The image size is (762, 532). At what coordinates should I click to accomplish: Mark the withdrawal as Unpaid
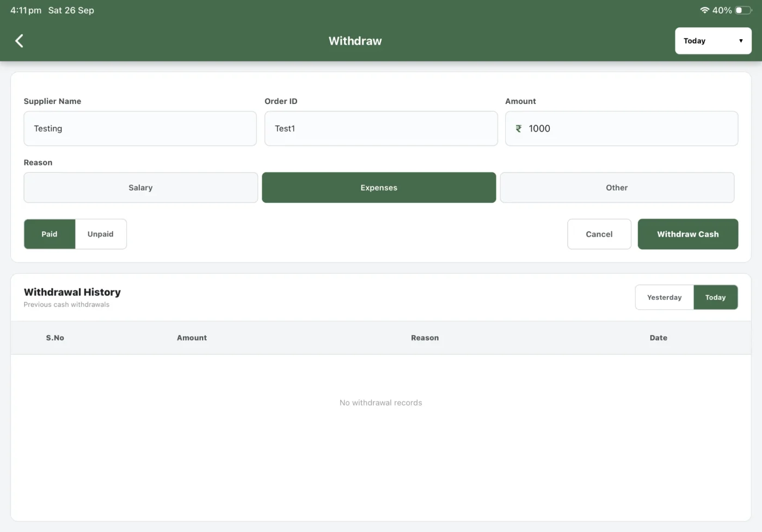click(x=101, y=234)
